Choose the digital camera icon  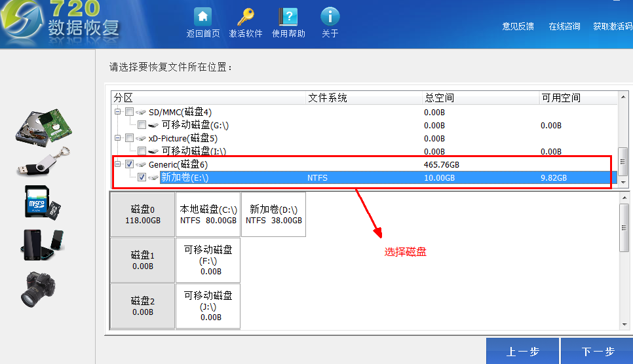(39, 289)
